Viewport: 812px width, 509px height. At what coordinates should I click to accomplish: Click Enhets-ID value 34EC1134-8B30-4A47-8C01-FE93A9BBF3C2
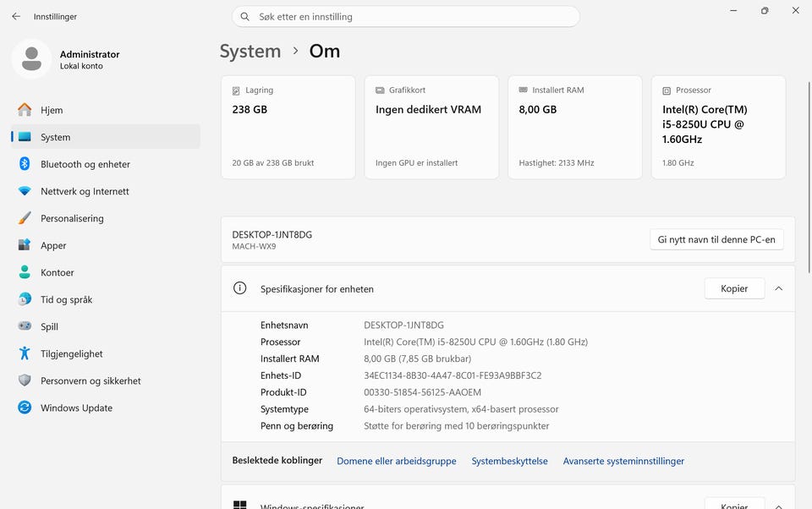[453, 375]
